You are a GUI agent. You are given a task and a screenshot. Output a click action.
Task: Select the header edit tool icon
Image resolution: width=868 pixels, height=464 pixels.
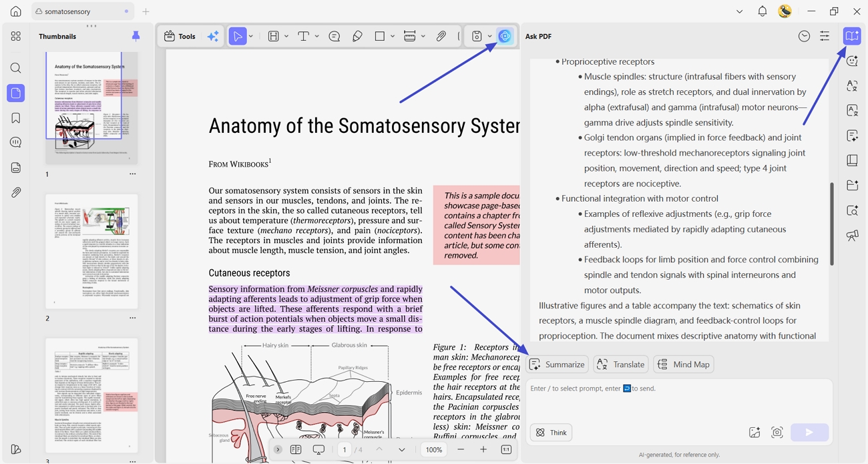(274, 37)
